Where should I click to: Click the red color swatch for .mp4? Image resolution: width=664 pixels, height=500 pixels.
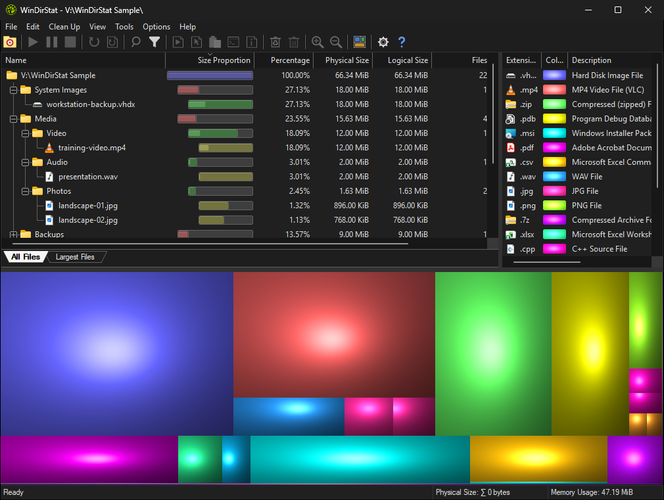[x=554, y=90]
